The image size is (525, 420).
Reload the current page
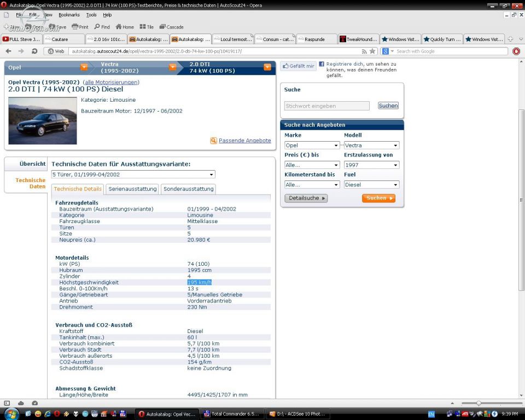[34, 51]
